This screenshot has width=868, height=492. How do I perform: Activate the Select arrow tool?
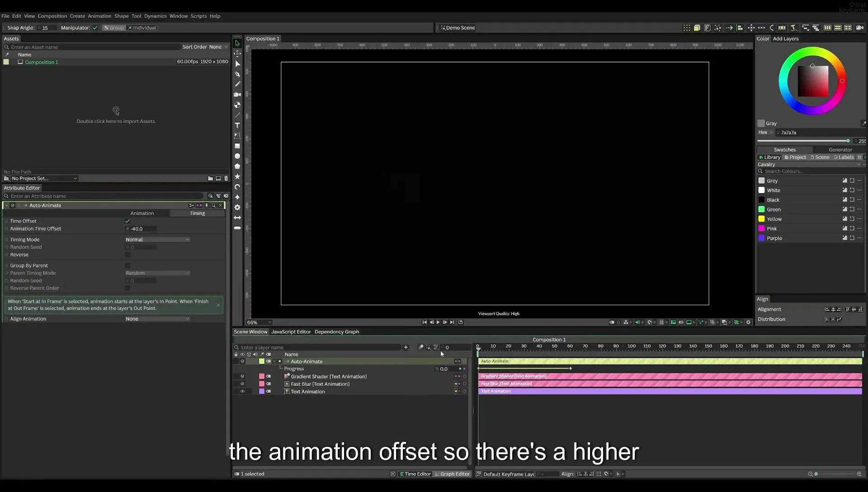pos(237,43)
